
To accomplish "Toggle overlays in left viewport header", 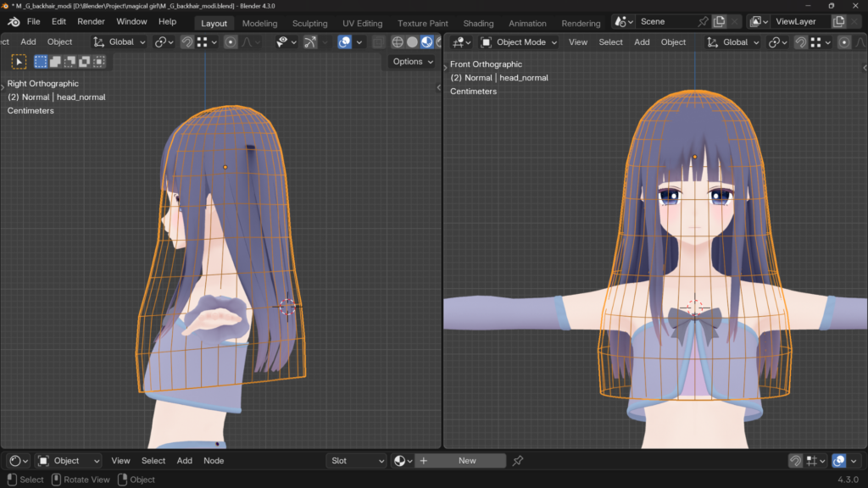I will [345, 42].
